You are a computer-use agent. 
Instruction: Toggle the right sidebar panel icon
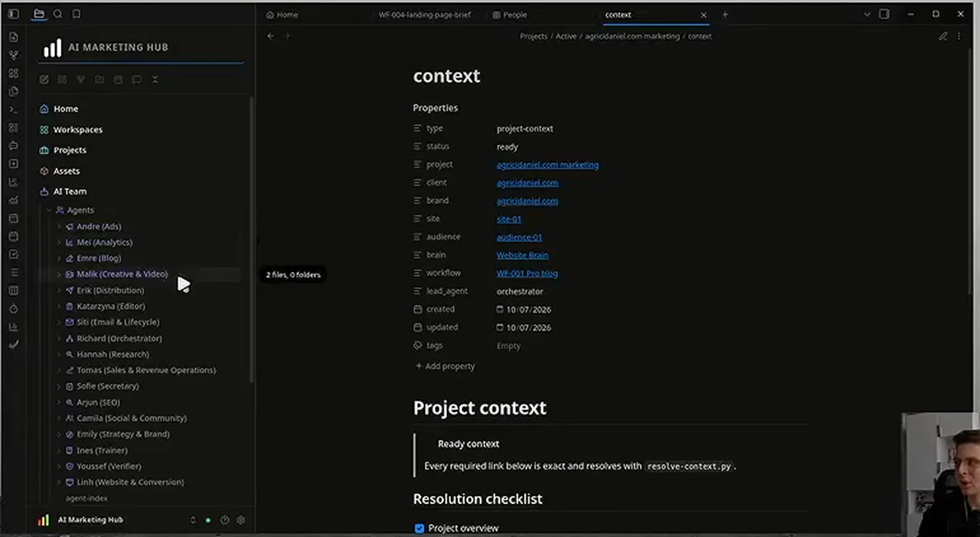pyautogui.click(x=884, y=14)
